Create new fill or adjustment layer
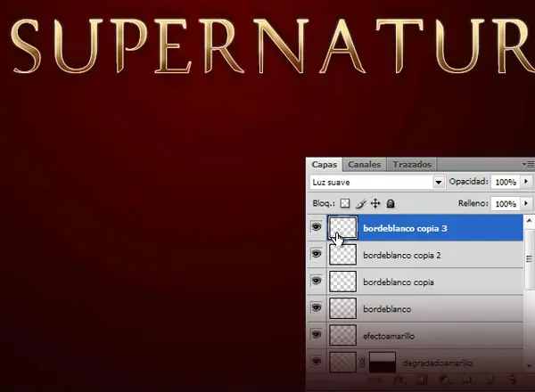 pyautogui.click(x=444, y=380)
